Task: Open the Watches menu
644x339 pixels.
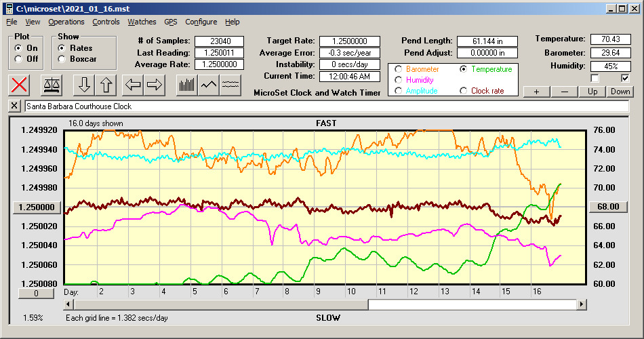Action: click(142, 22)
